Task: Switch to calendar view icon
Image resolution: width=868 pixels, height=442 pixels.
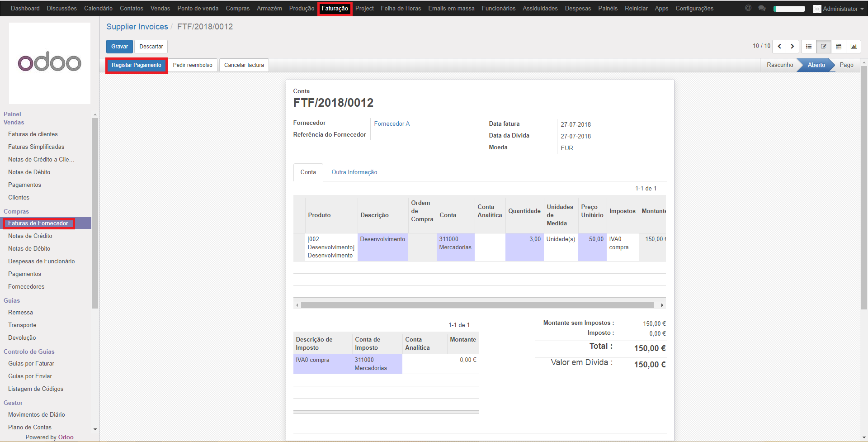Action: click(x=839, y=47)
